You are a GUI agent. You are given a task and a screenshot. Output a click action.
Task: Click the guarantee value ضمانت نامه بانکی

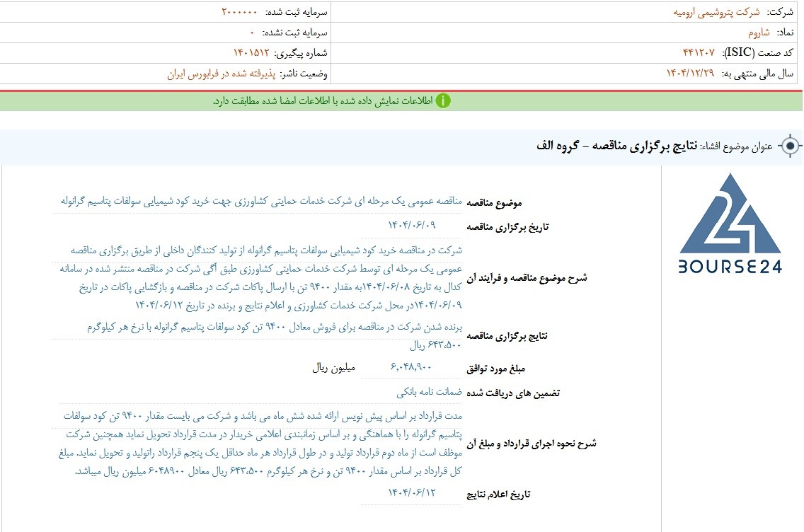click(429, 392)
